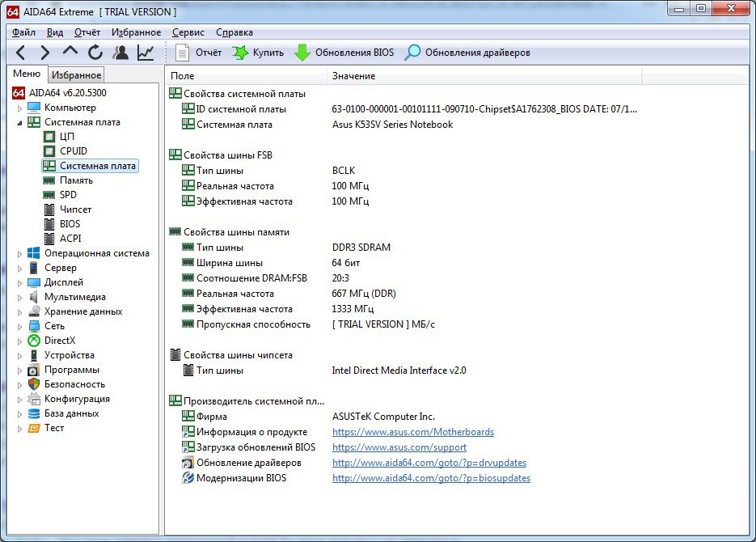
Task: Click the Значение column header
Action: click(x=484, y=76)
